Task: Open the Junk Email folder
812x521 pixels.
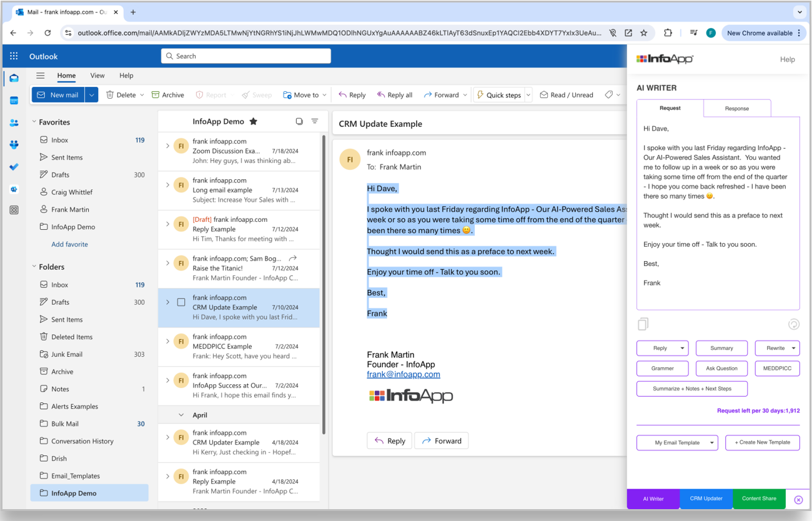Action: [89, 354]
